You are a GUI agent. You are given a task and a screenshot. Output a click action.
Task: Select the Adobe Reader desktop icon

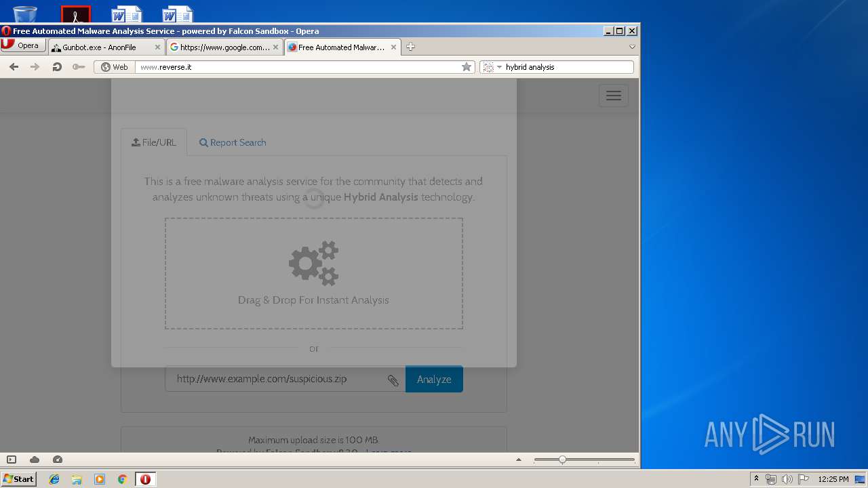pyautogui.click(x=76, y=14)
